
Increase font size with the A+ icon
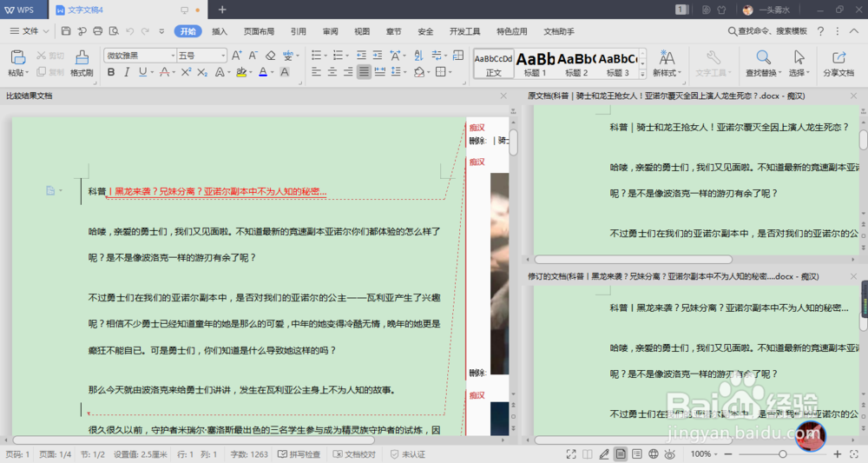pos(236,56)
